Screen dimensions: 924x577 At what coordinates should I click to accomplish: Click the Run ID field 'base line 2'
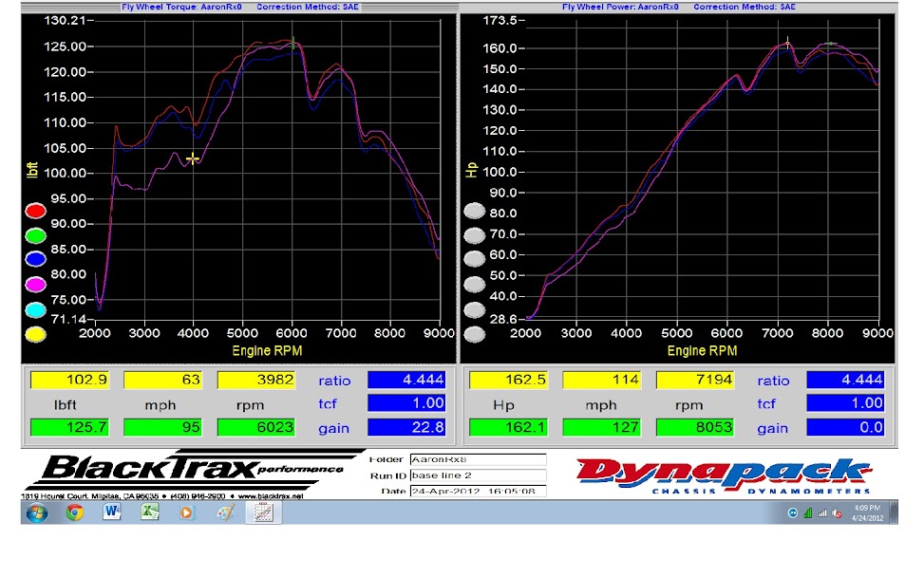tap(478, 475)
